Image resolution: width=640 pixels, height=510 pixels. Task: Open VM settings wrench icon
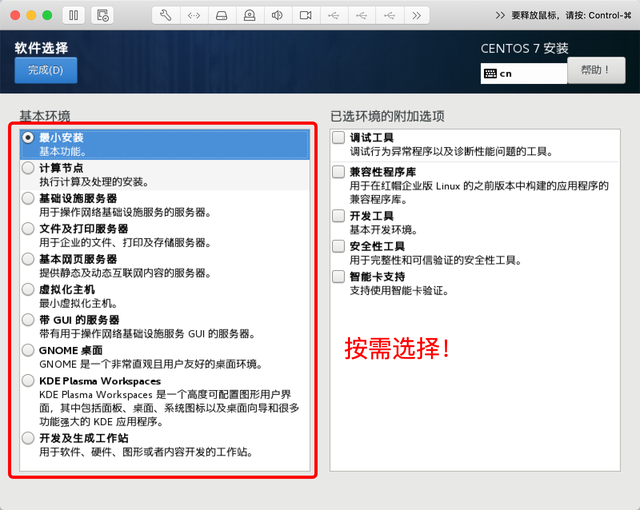166,16
